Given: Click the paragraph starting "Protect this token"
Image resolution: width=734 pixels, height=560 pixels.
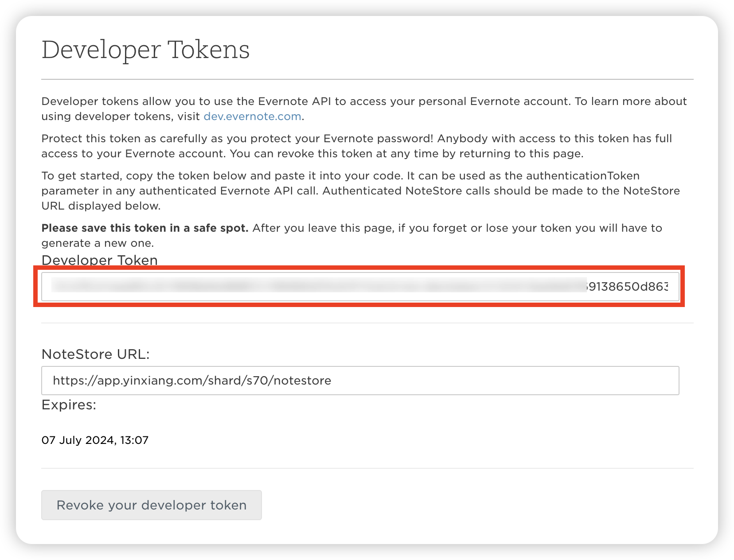Looking at the screenshot, I should point(356,146).
